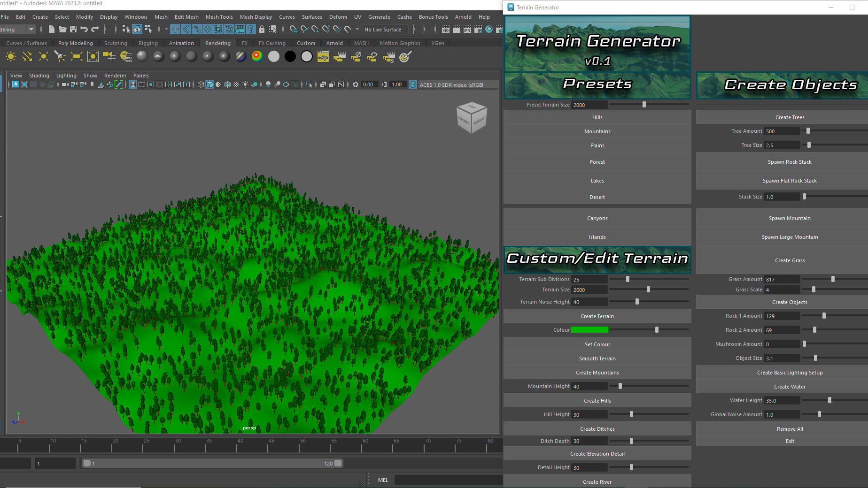Viewport: 868px width, 488px height.
Task: Click the green Colour swatch
Action: 589,330
